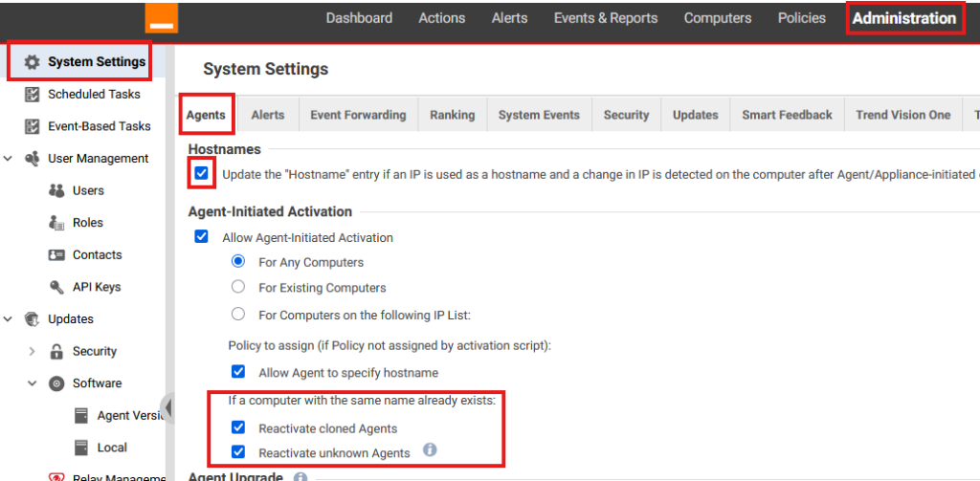The image size is (980, 481).
Task: Click info icon beside Reactivate unknown Agents
Action: [x=430, y=449]
